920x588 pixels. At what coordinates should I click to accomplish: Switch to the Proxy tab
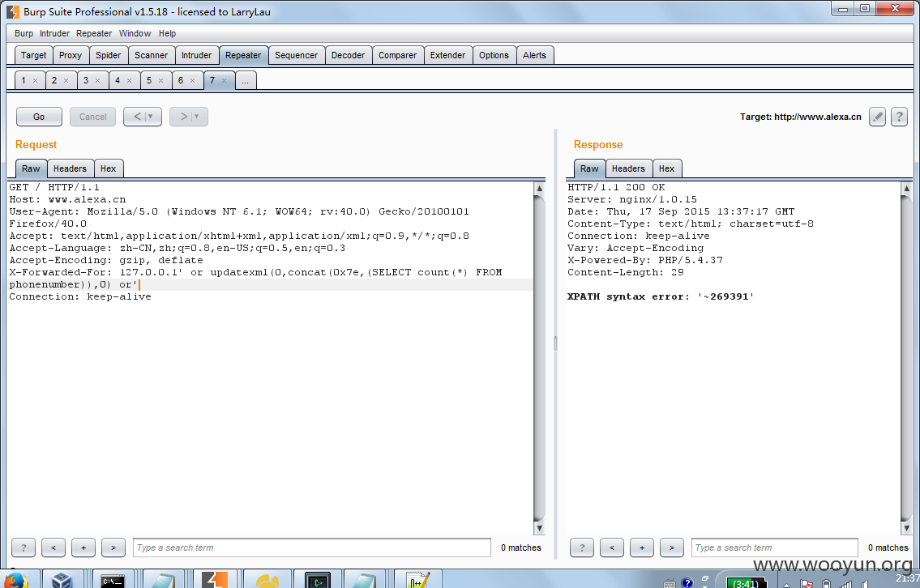(x=71, y=55)
